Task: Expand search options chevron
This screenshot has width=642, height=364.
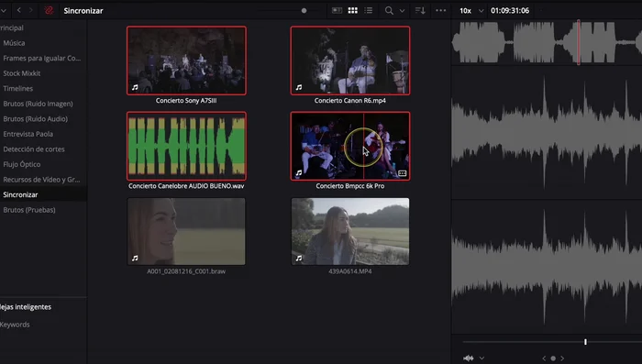Action: click(x=402, y=11)
